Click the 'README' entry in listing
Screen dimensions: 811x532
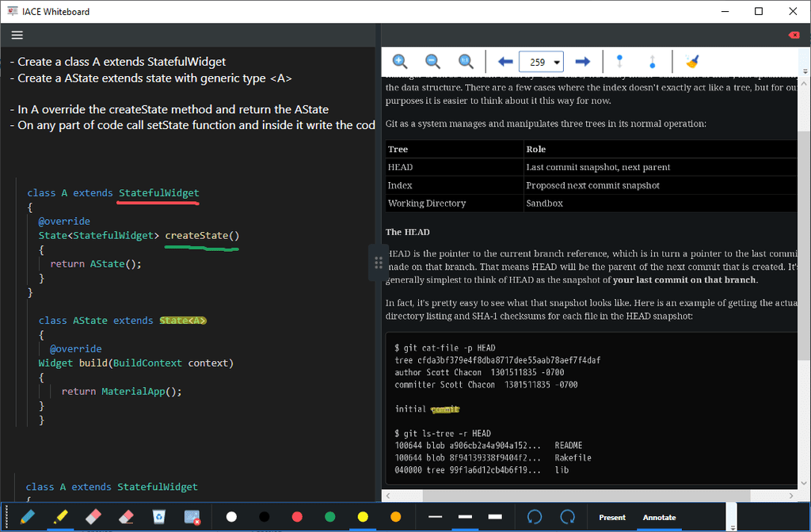(569, 445)
